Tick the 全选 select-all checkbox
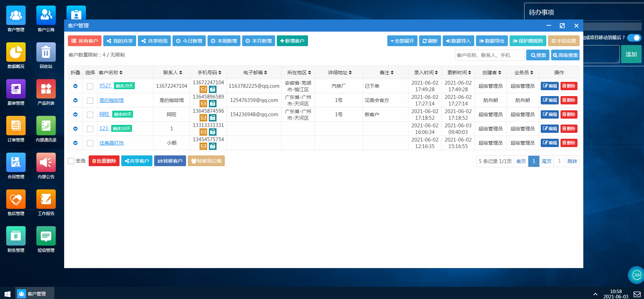The height and width of the screenshot is (299, 644). point(71,161)
